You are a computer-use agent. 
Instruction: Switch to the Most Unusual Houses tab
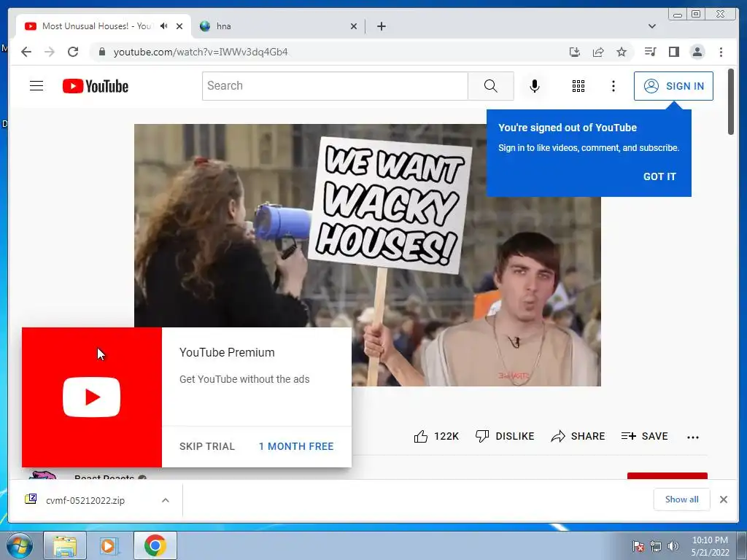pos(97,26)
